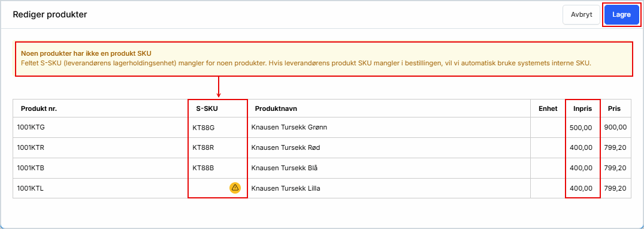Image resolution: width=644 pixels, height=229 pixels.
Task: Edit Inpris for Knausen Tursekk Rød
Action: click(583, 147)
